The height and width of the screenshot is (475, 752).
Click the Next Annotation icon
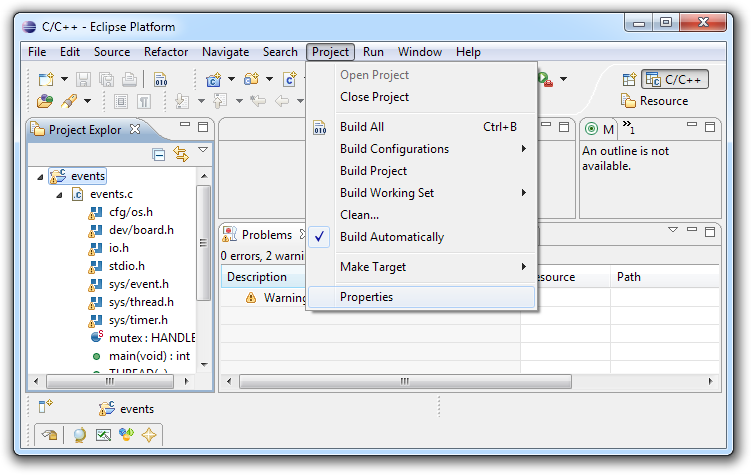click(x=182, y=101)
